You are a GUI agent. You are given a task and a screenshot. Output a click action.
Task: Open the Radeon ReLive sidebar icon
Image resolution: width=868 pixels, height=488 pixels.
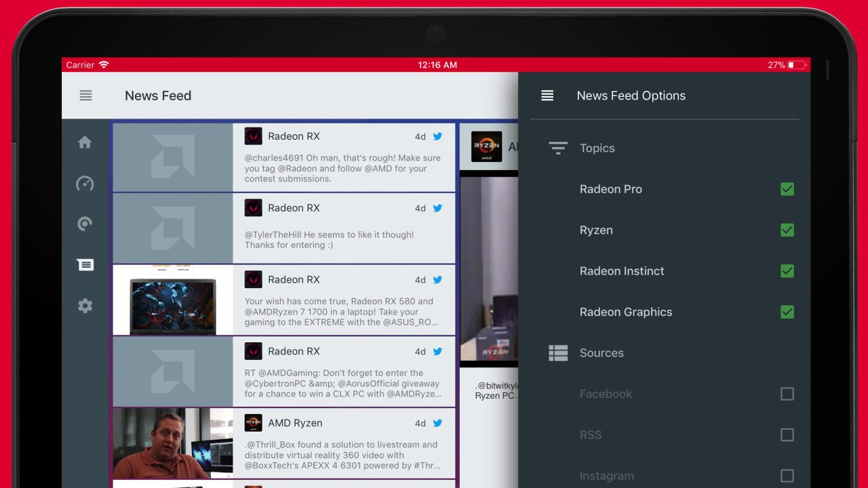[x=85, y=224]
